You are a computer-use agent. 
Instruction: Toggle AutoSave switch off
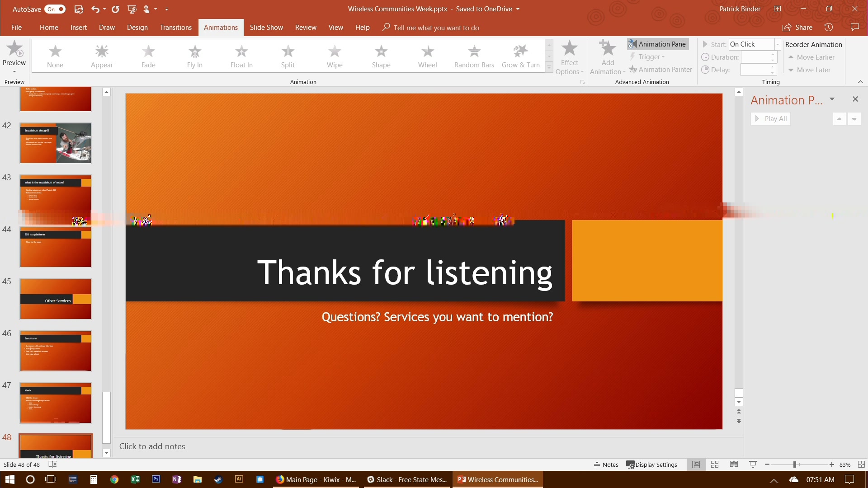[55, 9]
